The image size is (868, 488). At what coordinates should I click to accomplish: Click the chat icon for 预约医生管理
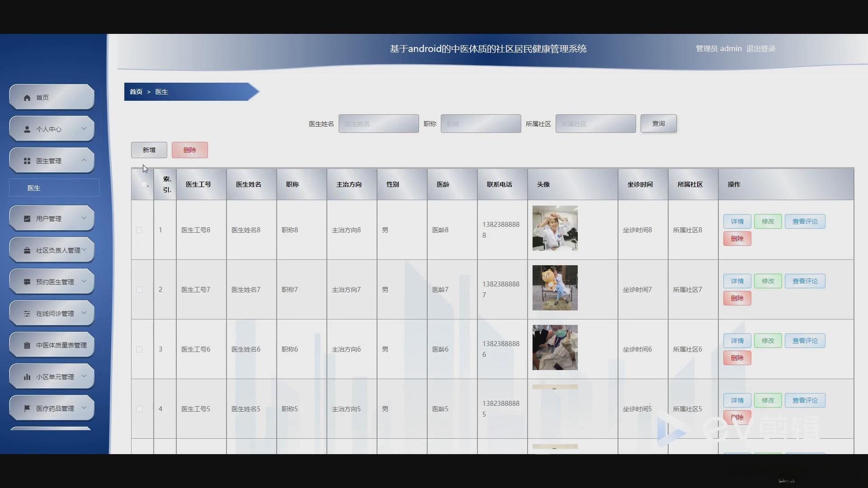27,282
